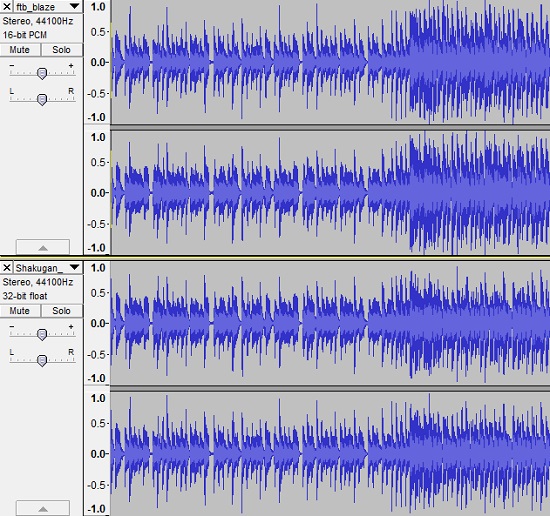Close the Shakugan_ track
This screenshot has width=550, height=516.
pyautogui.click(x=6, y=268)
